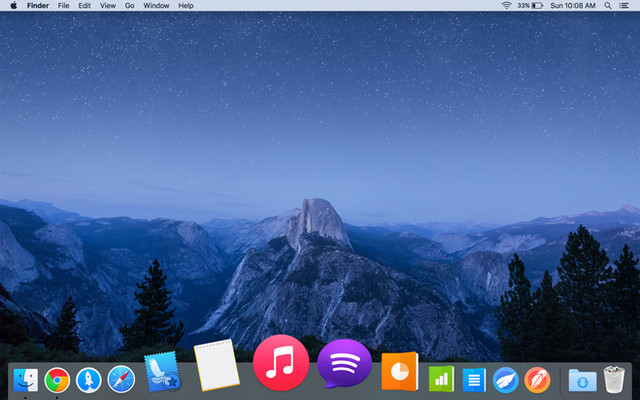
Task: Launch Google Chrome from the dock
Action: pyautogui.click(x=56, y=380)
